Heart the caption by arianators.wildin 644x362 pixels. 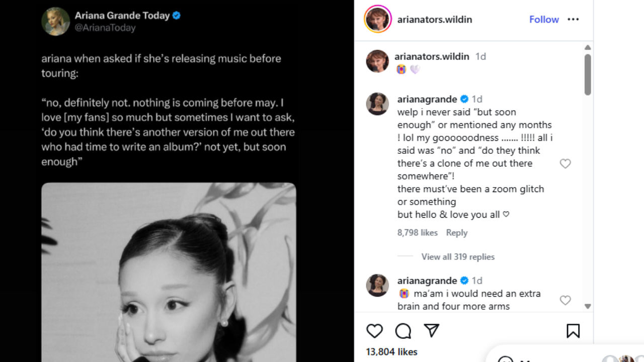[565, 62]
